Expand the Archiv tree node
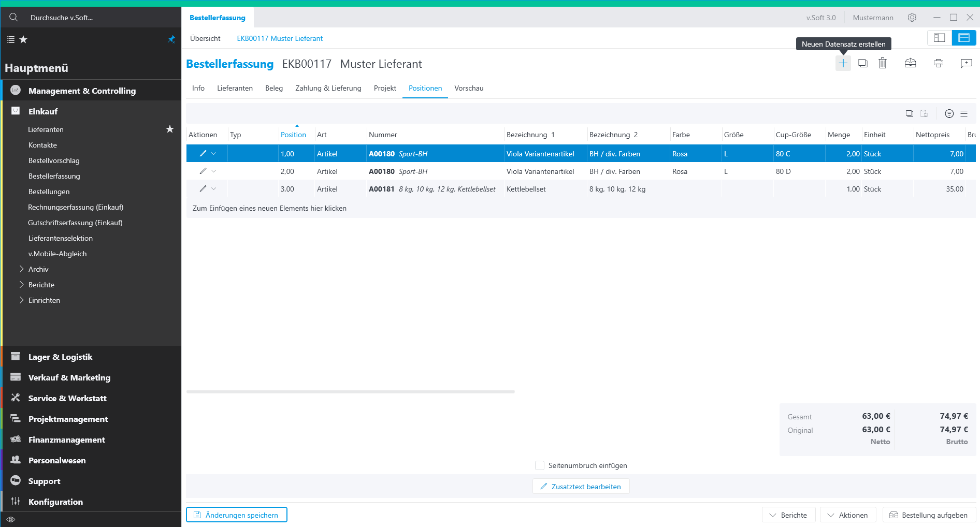Screen dimensions: 980x527 point(22,269)
